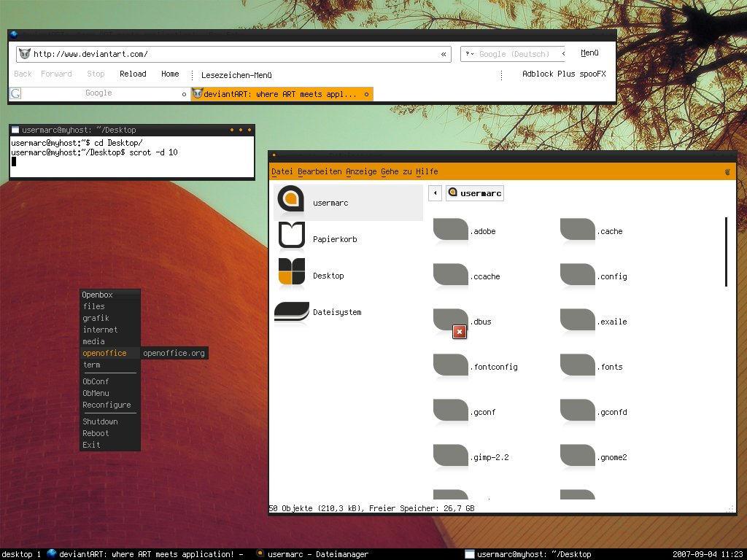The image size is (747, 560).
Task: Open usermarc home in file manager sidebar
Action: click(348, 203)
